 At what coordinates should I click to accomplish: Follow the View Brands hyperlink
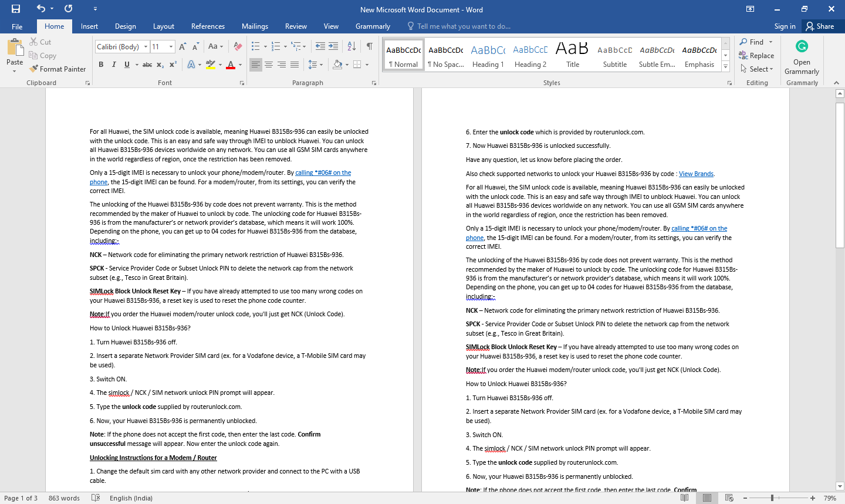click(696, 174)
